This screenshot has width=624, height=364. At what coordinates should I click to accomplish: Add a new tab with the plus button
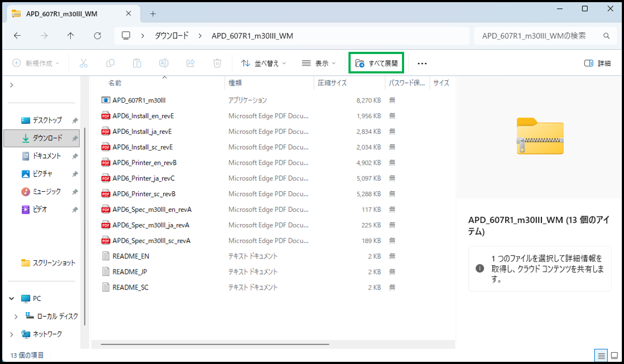(153, 14)
